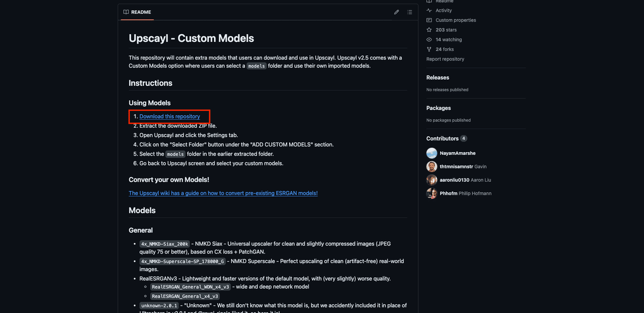Open the Download this repository link

click(170, 116)
